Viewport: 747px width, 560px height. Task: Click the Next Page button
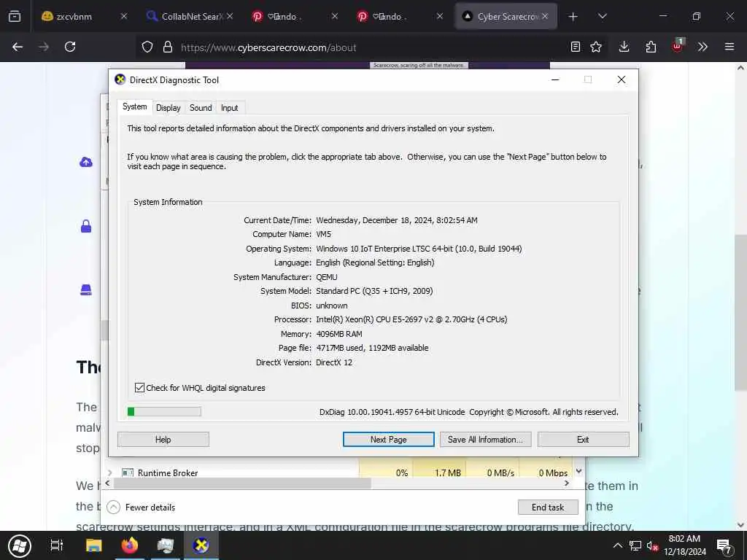click(x=388, y=440)
